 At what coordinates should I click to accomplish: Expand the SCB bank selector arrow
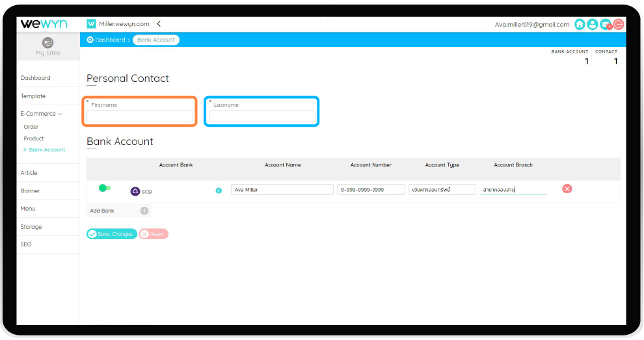(219, 190)
